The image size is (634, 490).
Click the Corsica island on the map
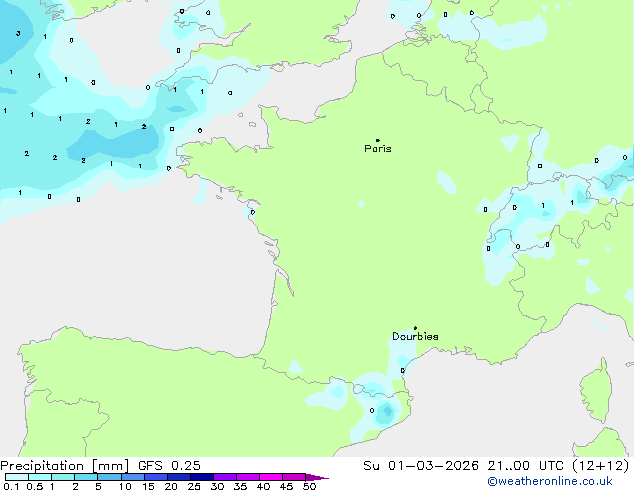(x=597, y=392)
